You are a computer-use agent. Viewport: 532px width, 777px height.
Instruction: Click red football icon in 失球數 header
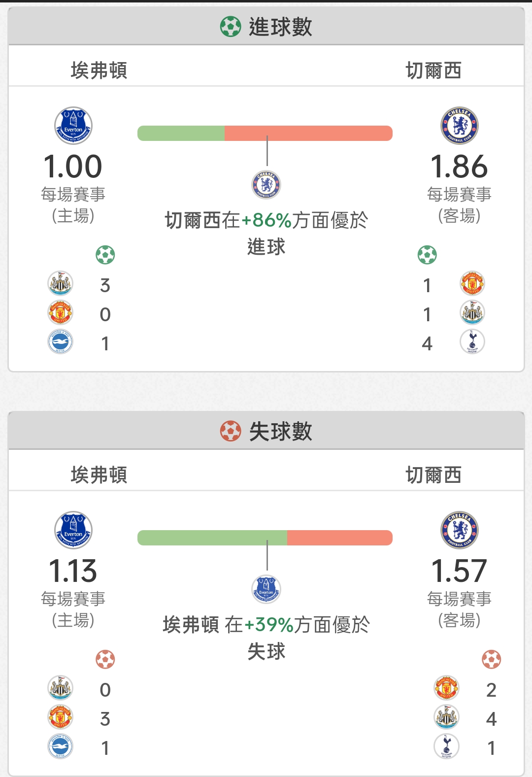coord(231,431)
